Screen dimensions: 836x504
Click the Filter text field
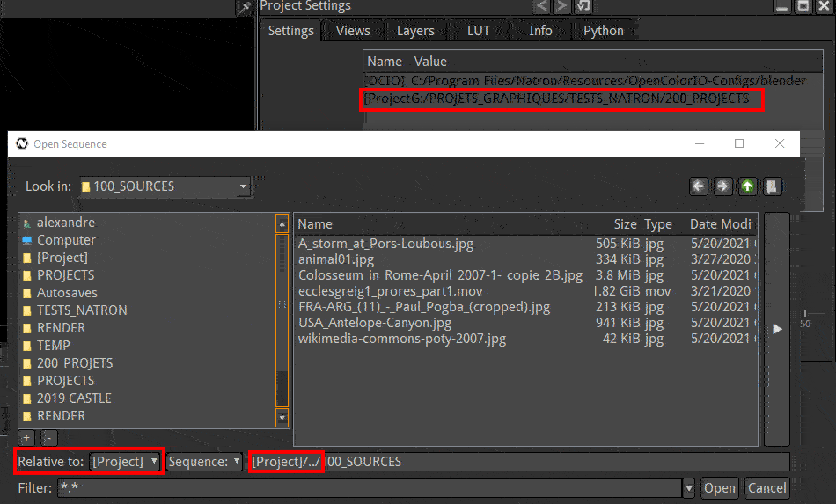pos(370,488)
